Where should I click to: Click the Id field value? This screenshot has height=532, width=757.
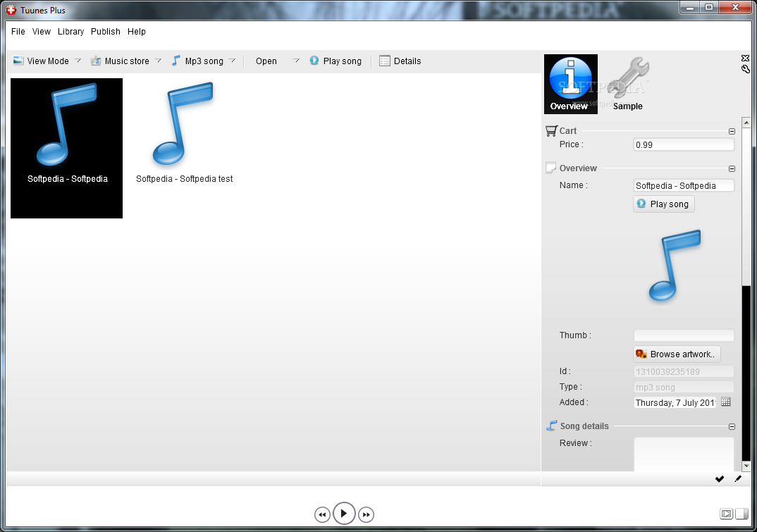click(684, 372)
